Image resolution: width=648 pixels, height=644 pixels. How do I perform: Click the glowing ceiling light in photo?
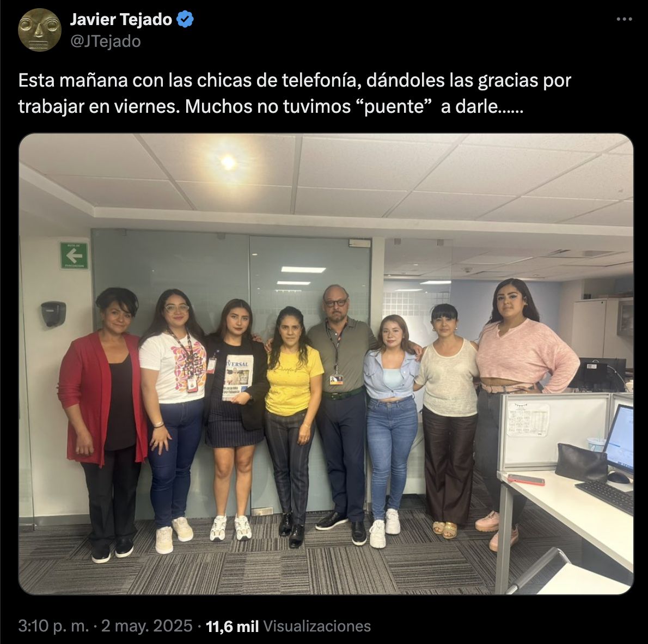228,162
